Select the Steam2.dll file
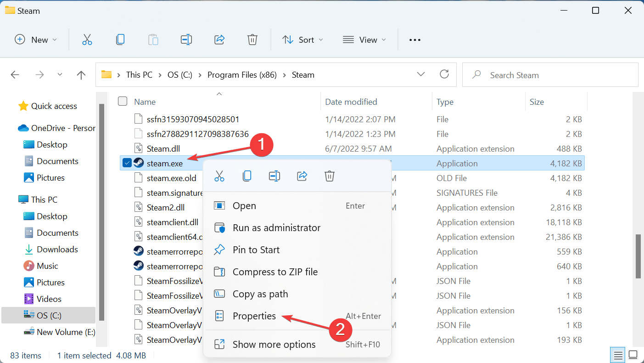This screenshot has width=644, height=363. [166, 208]
